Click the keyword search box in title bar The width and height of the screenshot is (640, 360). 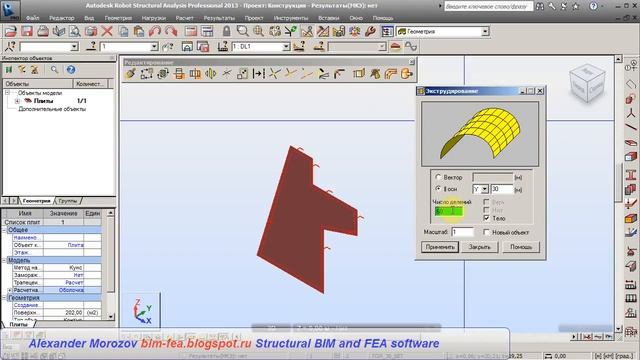pos(488,6)
